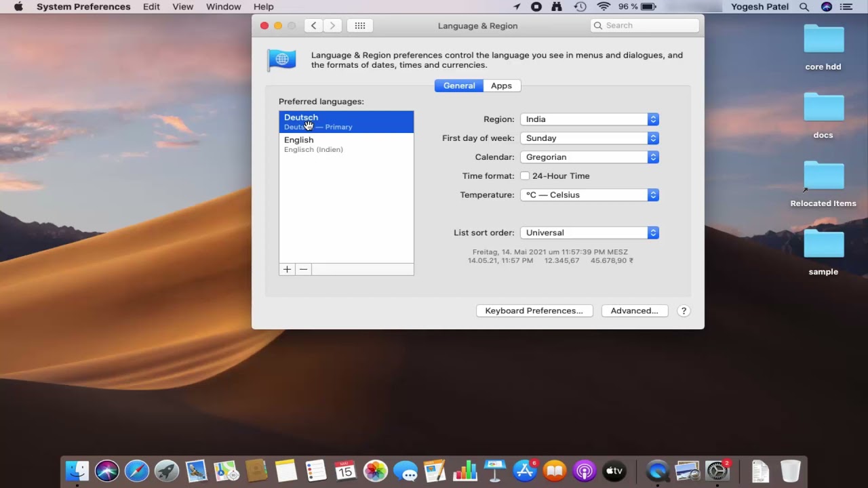
Task: Go forward with the toolbar right arrow
Action: pyautogui.click(x=332, y=26)
